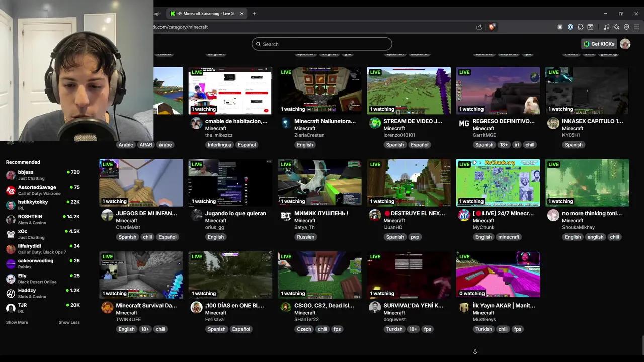Screen dimensions: 644x362
Task: Click the share page icon in address bar
Action: pos(479,27)
